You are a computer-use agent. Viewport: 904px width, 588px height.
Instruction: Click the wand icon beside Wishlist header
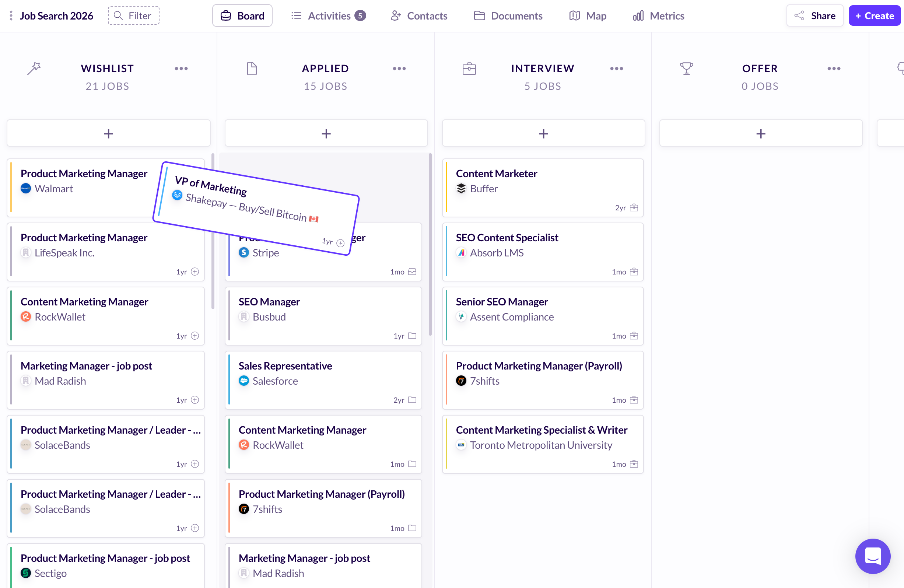click(34, 69)
